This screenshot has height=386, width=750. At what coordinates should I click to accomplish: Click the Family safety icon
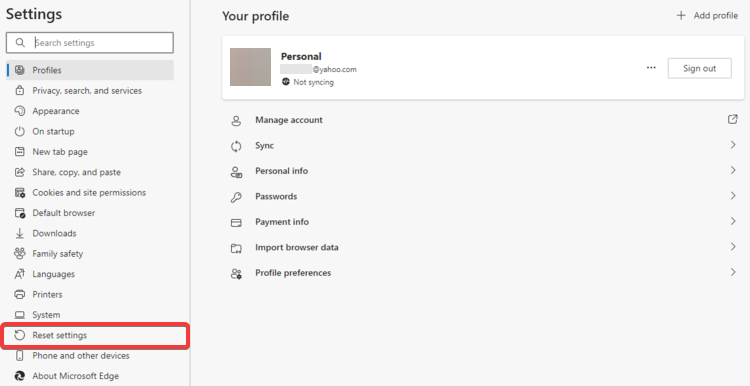coord(20,254)
